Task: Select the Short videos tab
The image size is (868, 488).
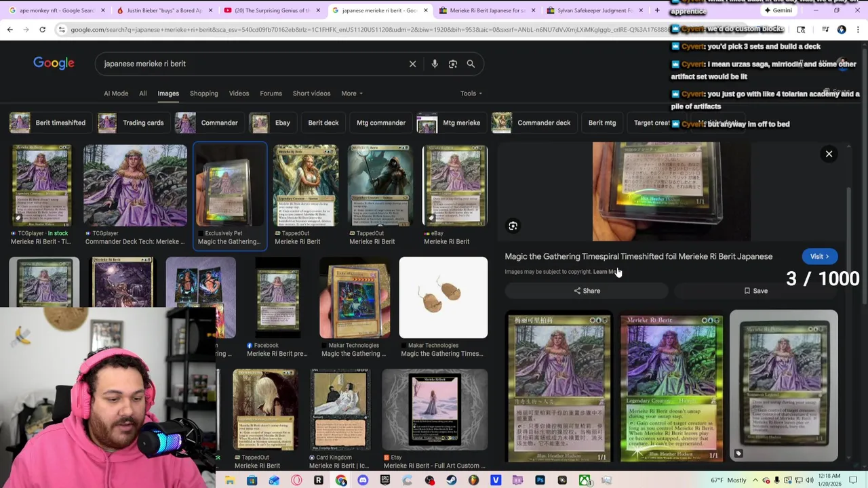Action: coord(311,94)
